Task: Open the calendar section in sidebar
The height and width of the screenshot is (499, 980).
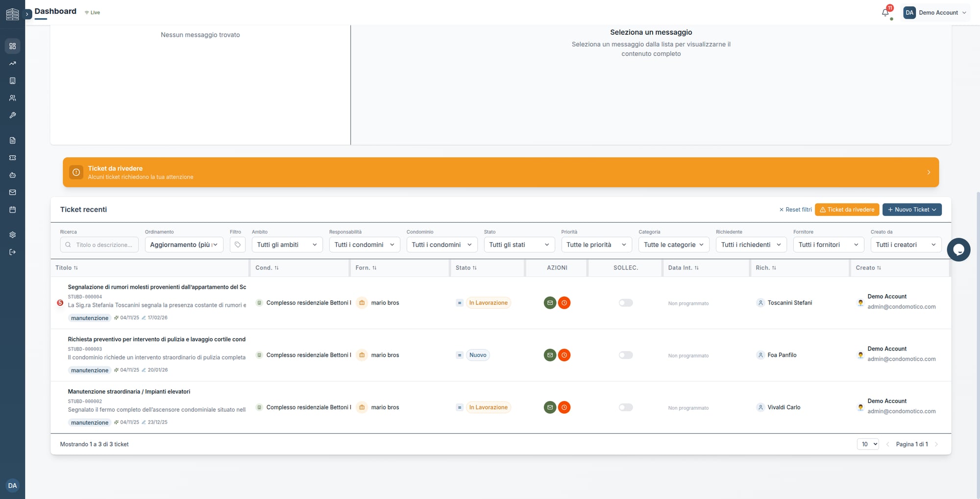Action: pos(13,209)
